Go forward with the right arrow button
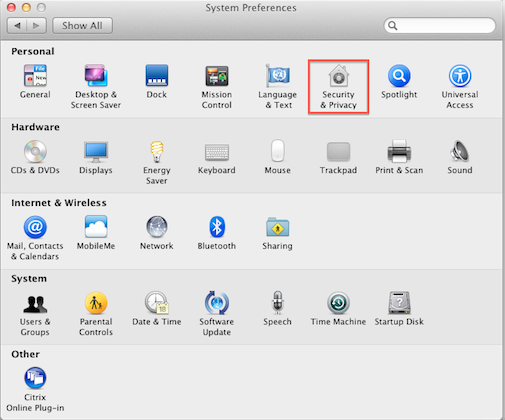This screenshot has height=420, width=505. [36, 26]
